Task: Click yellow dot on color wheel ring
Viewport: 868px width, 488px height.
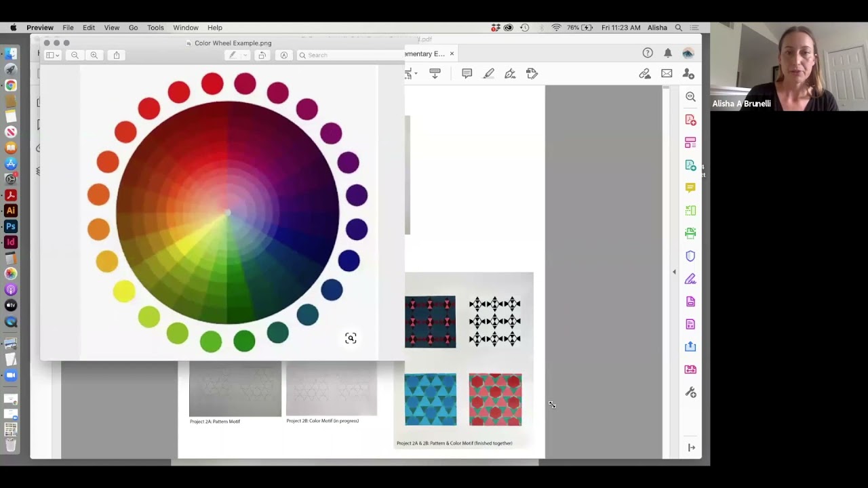Action: pyautogui.click(x=124, y=291)
